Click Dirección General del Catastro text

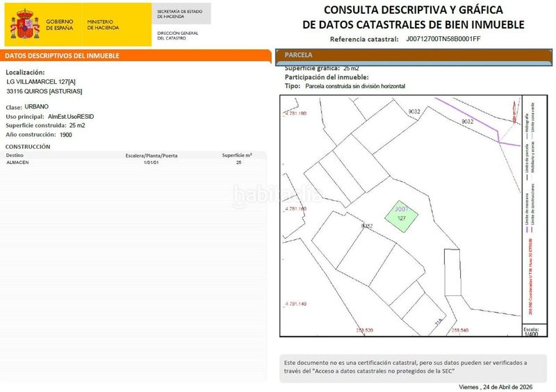click(178, 35)
